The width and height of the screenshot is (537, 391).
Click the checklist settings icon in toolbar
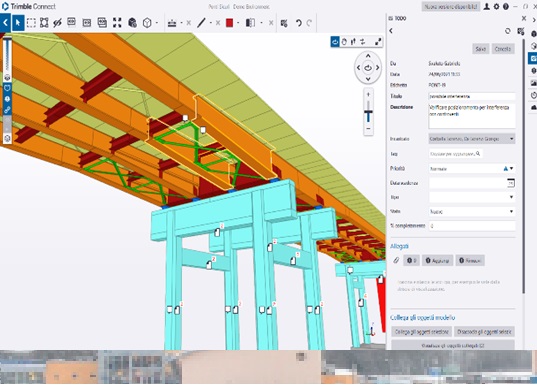(x=284, y=23)
